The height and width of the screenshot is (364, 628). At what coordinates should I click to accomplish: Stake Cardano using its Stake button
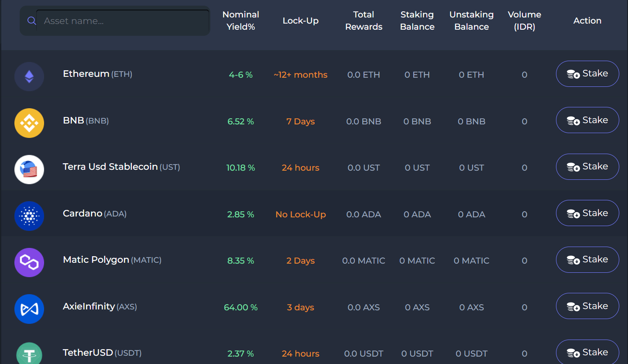click(x=587, y=213)
